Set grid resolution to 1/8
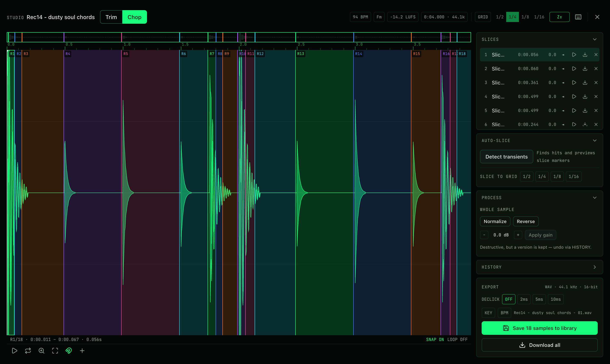 [x=525, y=17]
